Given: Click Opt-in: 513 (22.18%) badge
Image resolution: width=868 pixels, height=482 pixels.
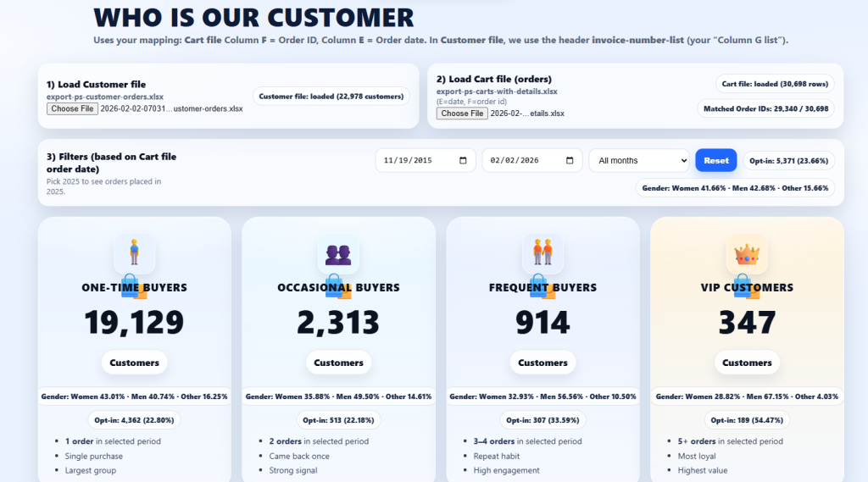Looking at the screenshot, I should [338, 420].
